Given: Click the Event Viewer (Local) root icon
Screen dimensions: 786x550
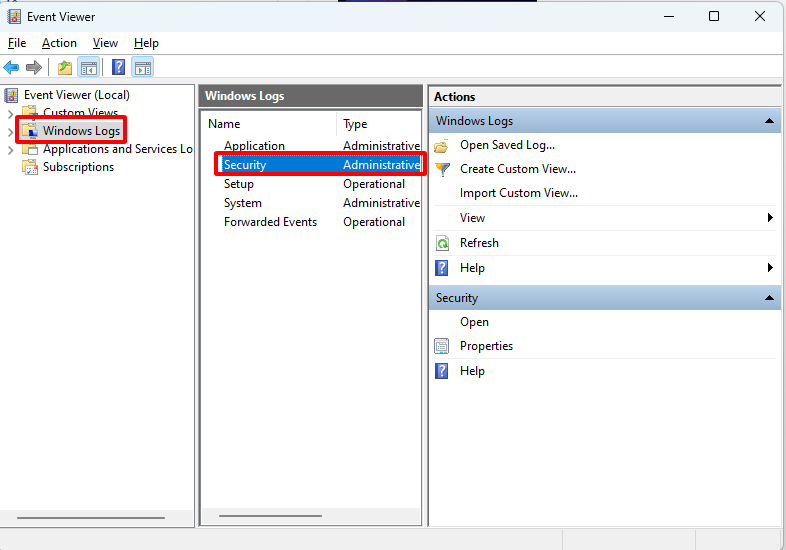Looking at the screenshot, I should point(11,95).
